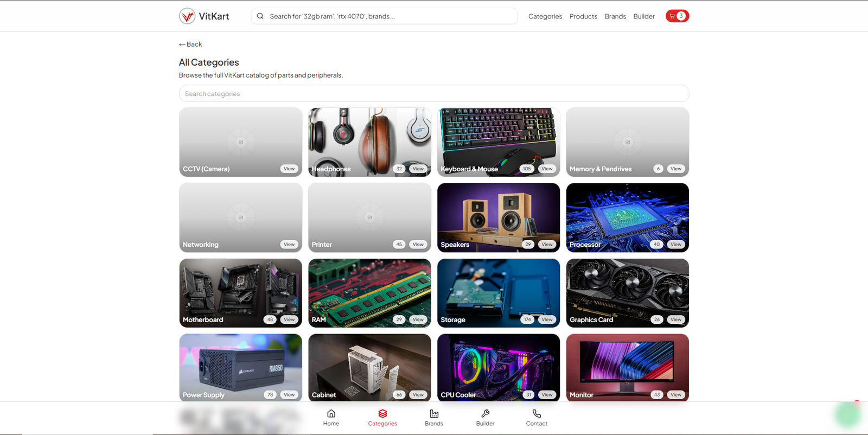
Task: View the CCTV (Camera) category
Action: click(x=289, y=169)
